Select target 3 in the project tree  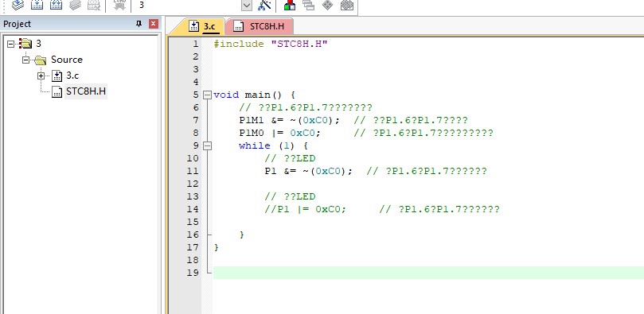[x=38, y=44]
